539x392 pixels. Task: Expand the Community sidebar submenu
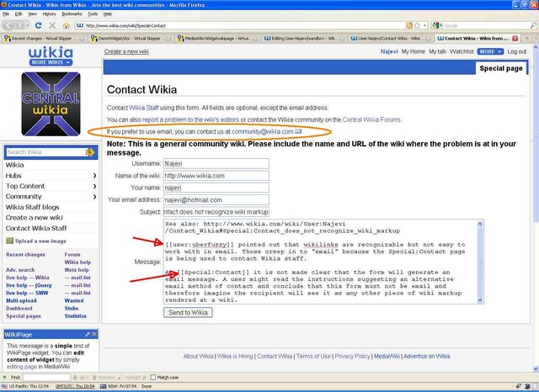[x=94, y=197]
